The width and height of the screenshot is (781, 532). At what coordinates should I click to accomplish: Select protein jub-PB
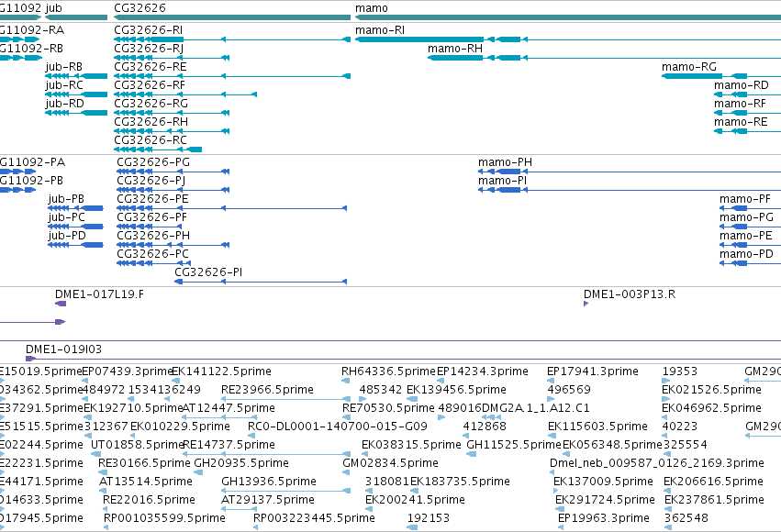(x=66, y=199)
